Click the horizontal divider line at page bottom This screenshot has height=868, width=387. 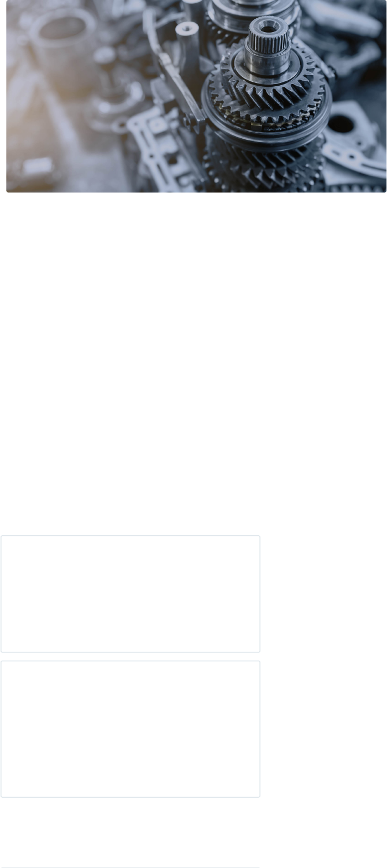pos(130,867)
